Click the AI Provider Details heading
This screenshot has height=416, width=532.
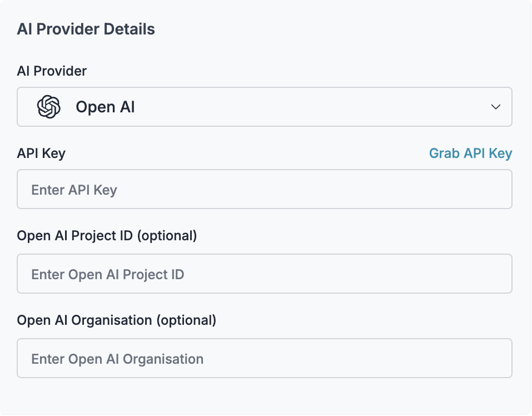coord(86,29)
